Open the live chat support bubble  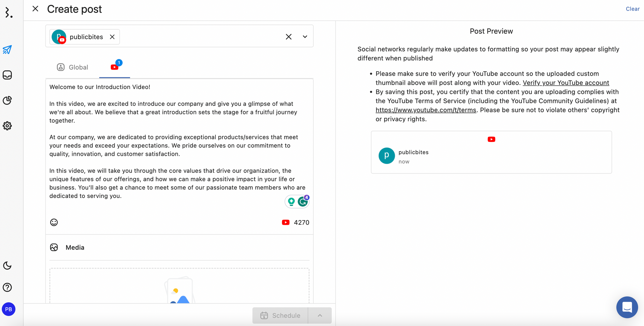[x=627, y=307]
